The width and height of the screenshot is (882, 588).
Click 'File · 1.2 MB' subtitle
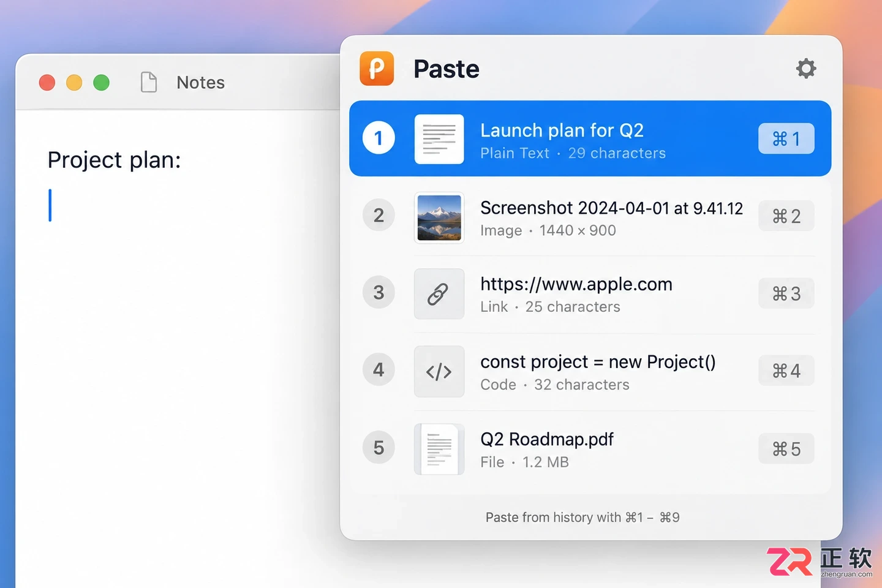(x=524, y=462)
